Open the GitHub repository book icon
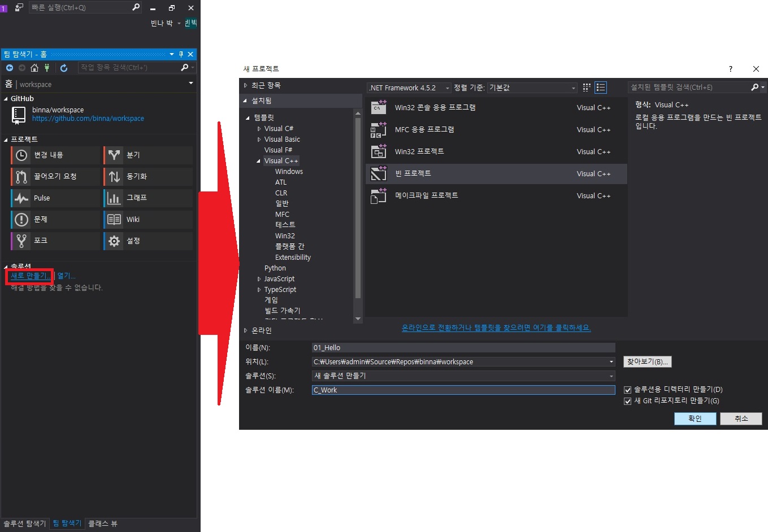This screenshot has width=768, height=532. click(x=19, y=115)
